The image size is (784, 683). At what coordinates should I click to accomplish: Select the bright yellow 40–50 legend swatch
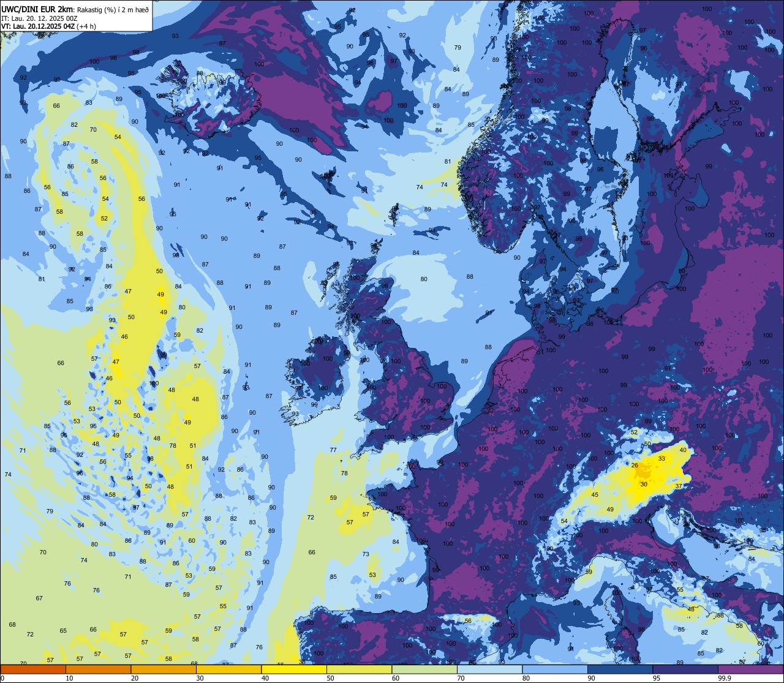294,669
